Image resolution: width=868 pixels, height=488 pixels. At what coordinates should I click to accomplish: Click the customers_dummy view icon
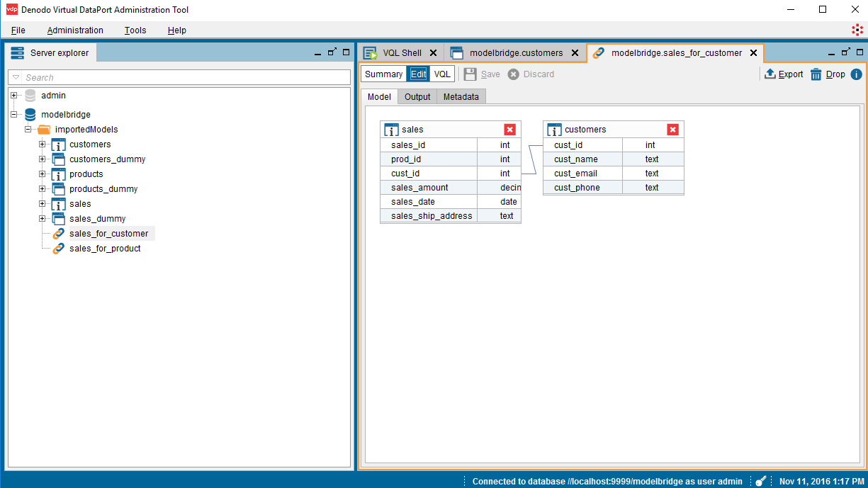pos(59,159)
